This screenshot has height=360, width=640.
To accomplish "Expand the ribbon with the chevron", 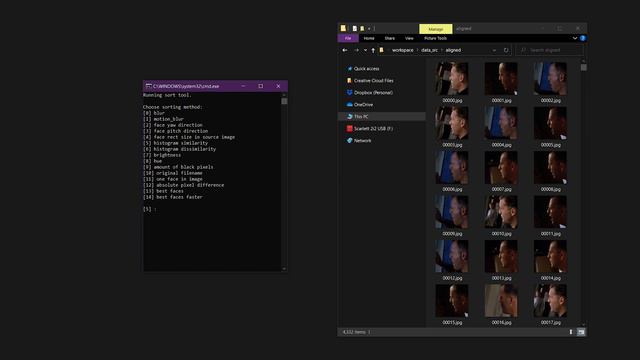I will tap(575, 38).
